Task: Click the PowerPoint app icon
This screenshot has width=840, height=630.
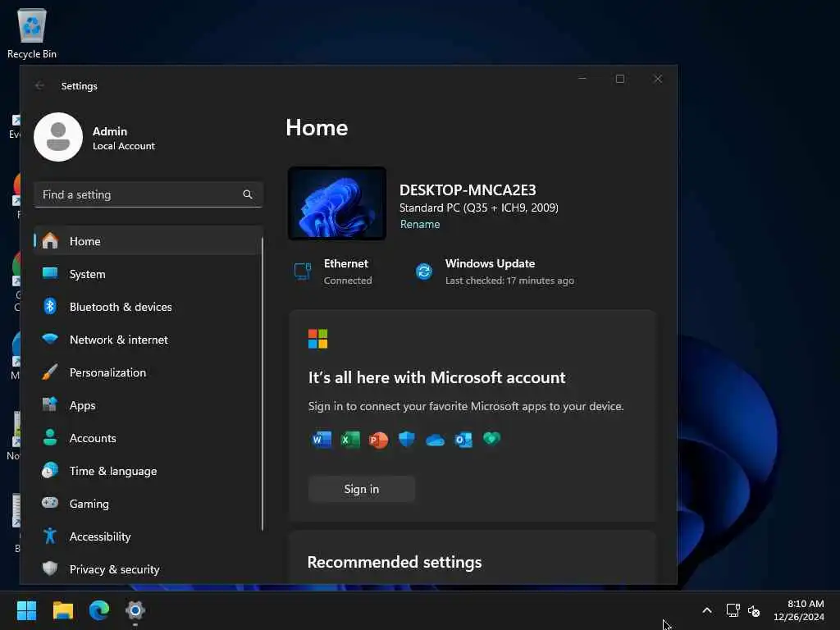Action: (379, 440)
